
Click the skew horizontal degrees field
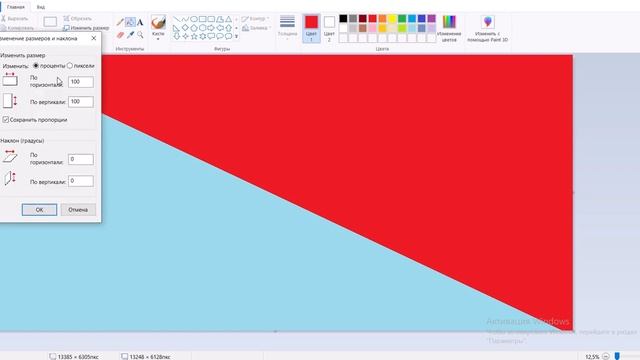coord(81,159)
